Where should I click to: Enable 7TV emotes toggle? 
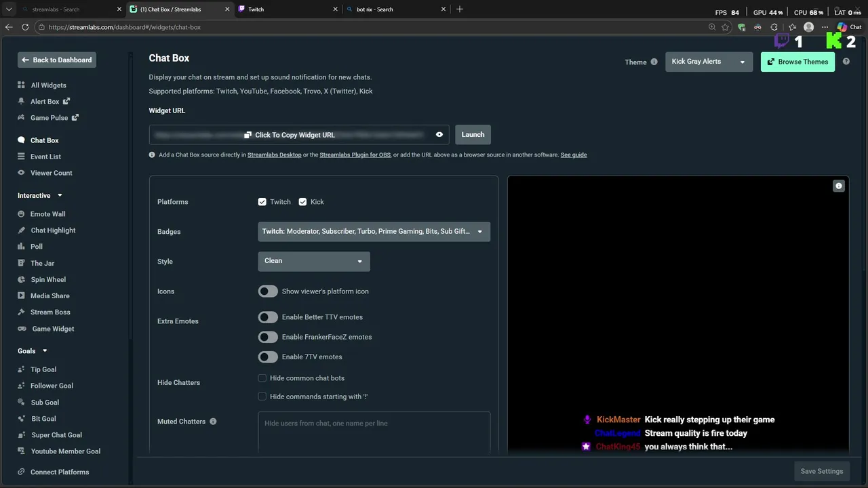click(268, 357)
